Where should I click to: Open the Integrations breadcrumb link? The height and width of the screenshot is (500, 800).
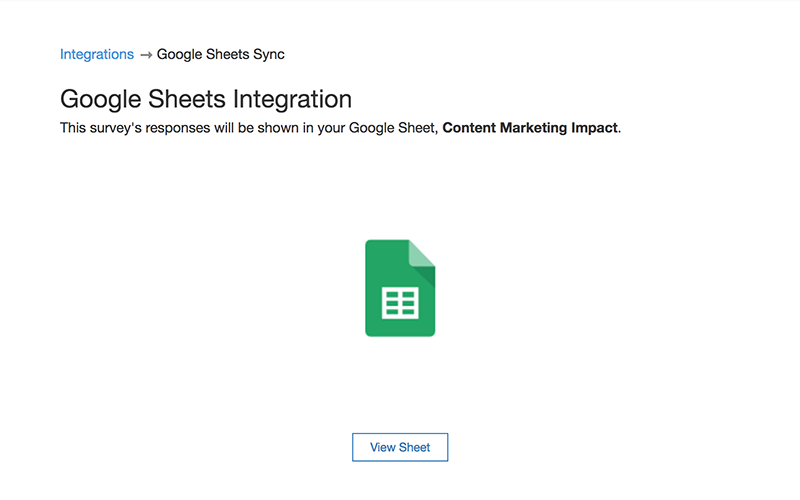97,54
